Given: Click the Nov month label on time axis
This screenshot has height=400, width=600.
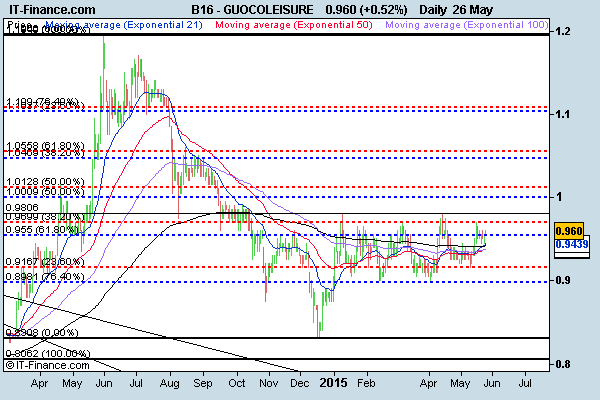Looking at the screenshot, I should [269, 383].
